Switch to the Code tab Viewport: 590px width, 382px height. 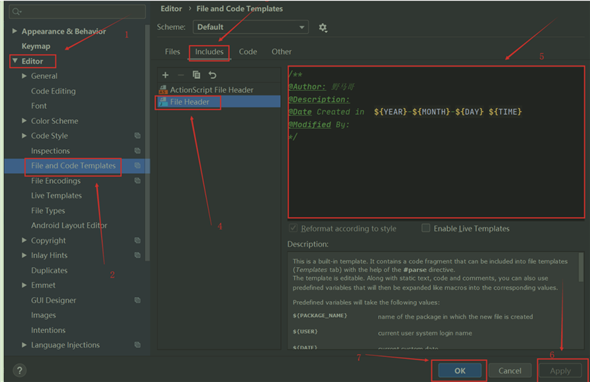[248, 52]
